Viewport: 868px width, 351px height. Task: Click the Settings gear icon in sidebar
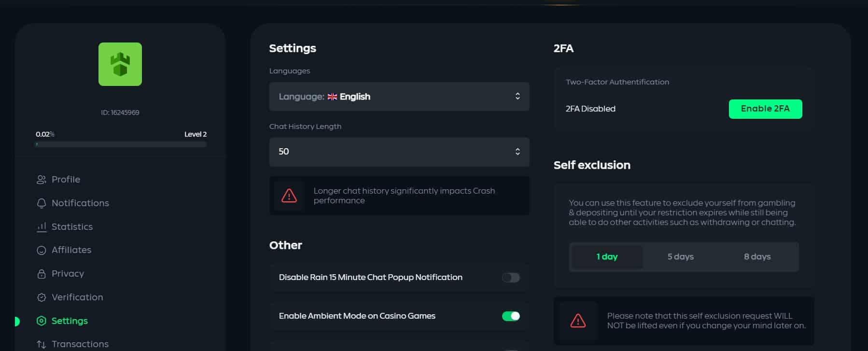(x=42, y=321)
